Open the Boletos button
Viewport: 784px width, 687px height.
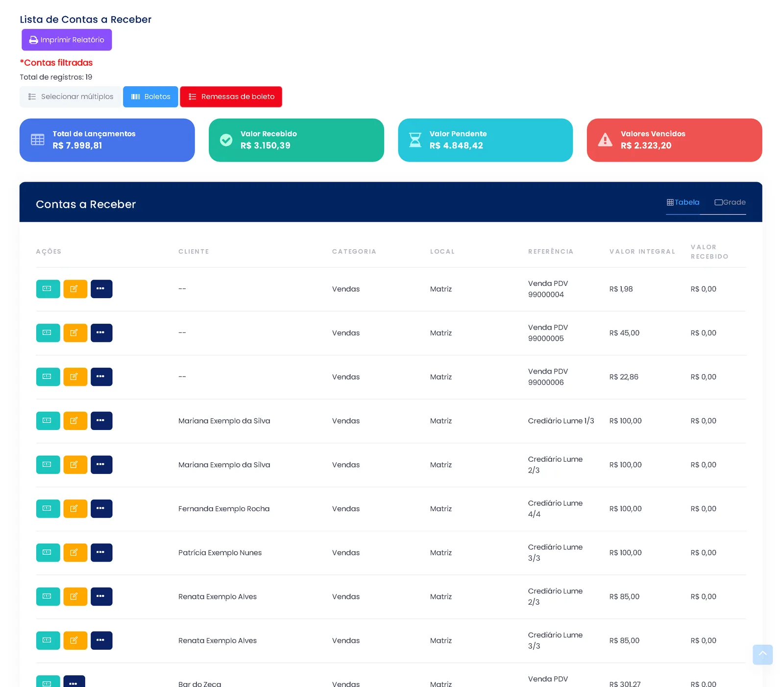coord(150,97)
